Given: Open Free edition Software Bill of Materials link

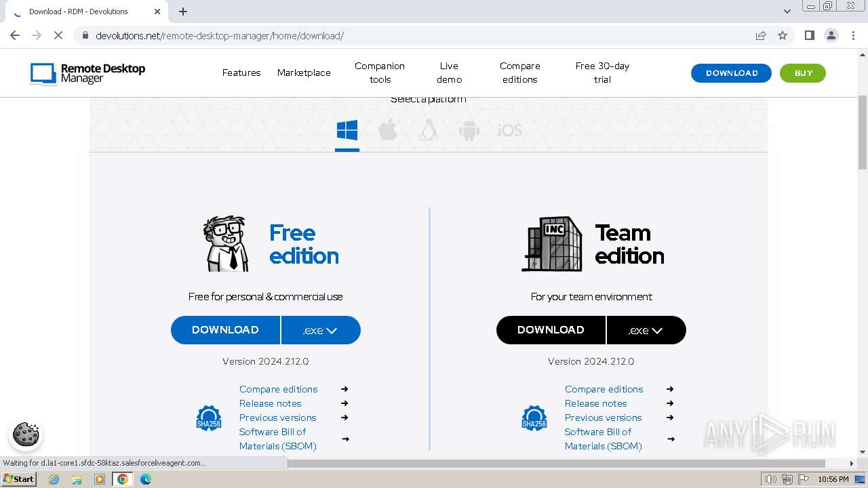Looking at the screenshot, I should pyautogui.click(x=277, y=439).
